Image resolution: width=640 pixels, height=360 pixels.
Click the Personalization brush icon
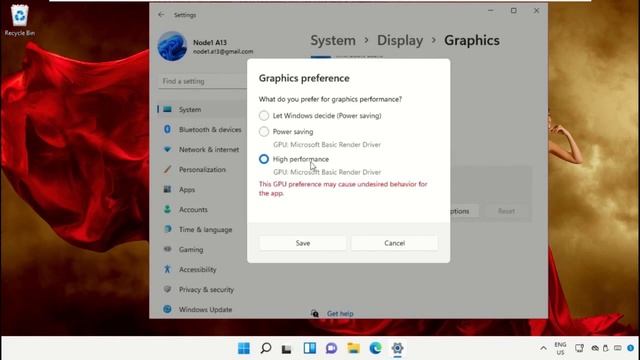(x=167, y=169)
